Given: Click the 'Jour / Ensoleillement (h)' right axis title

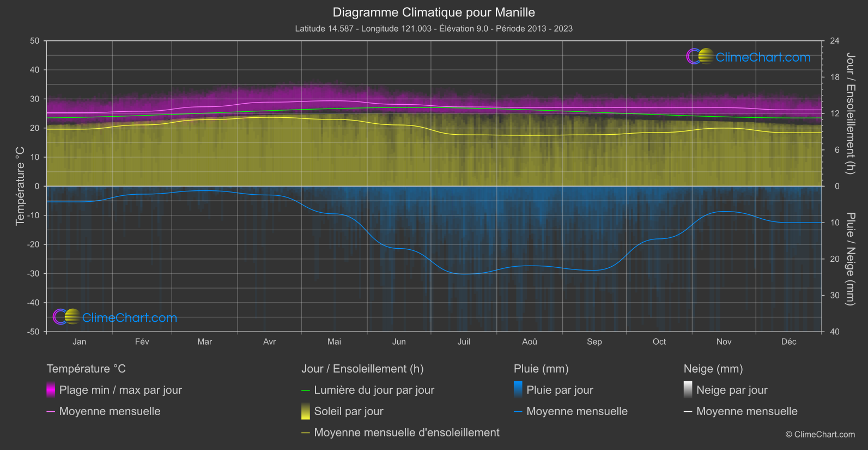Looking at the screenshot, I should click(850, 113).
